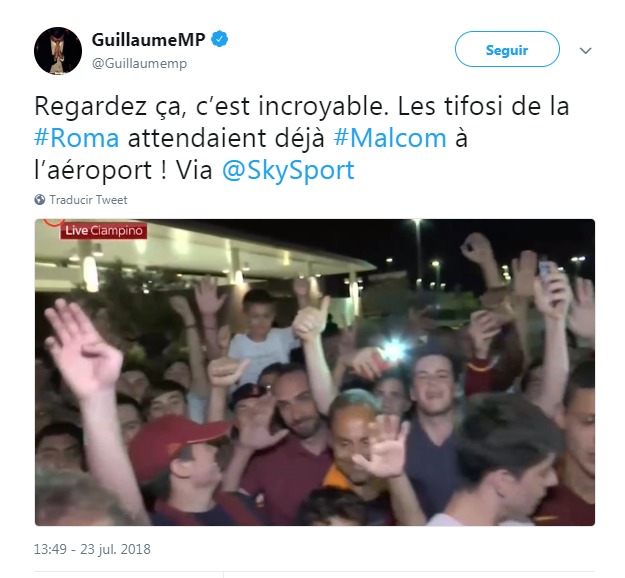The height and width of the screenshot is (578, 625).
Task: Click the GuillaumeMP display name
Action: (x=148, y=39)
